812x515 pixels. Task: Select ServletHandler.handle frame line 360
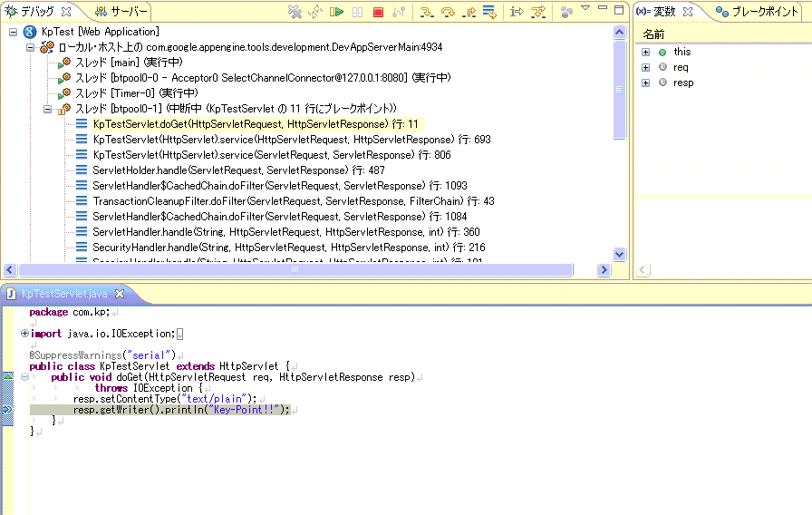pyautogui.click(x=285, y=232)
